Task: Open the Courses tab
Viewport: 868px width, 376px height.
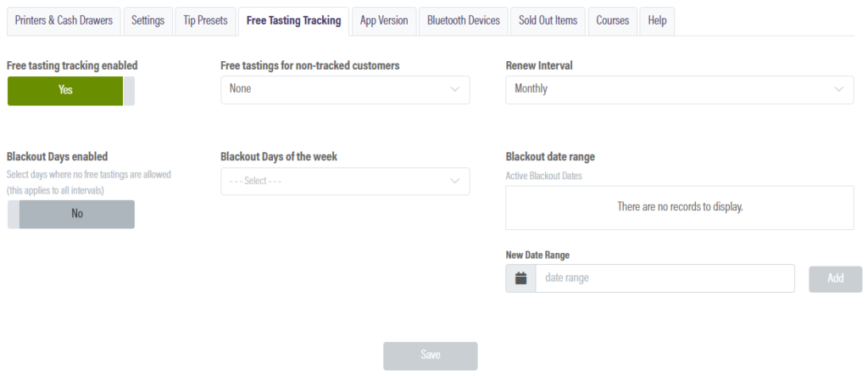Action: pos(612,21)
